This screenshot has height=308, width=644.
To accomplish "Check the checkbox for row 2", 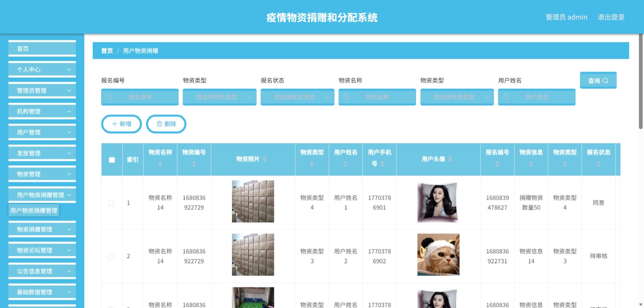I will click(111, 257).
